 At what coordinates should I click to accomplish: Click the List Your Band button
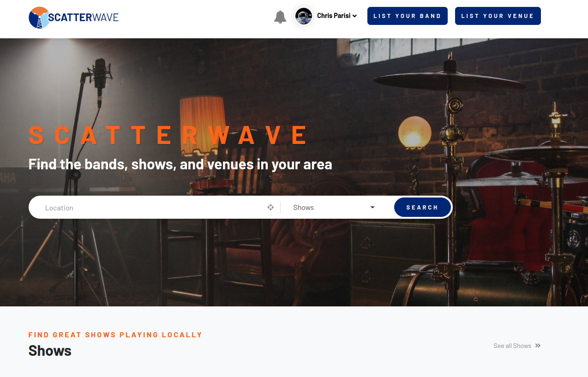(408, 16)
